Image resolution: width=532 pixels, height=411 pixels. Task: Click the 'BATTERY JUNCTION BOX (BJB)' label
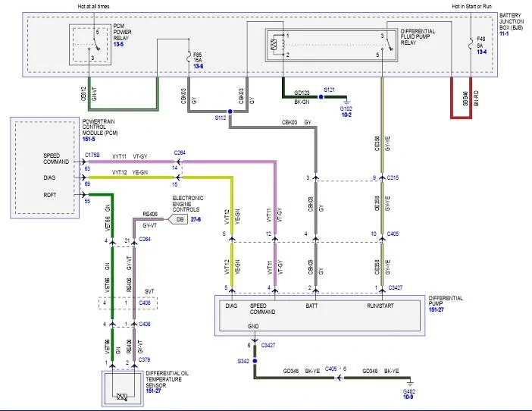(x=512, y=22)
